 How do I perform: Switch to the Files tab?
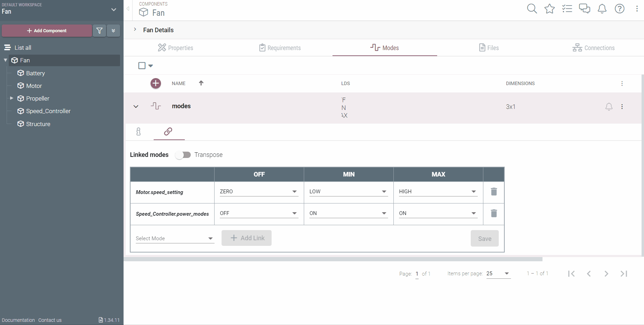[x=489, y=48]
